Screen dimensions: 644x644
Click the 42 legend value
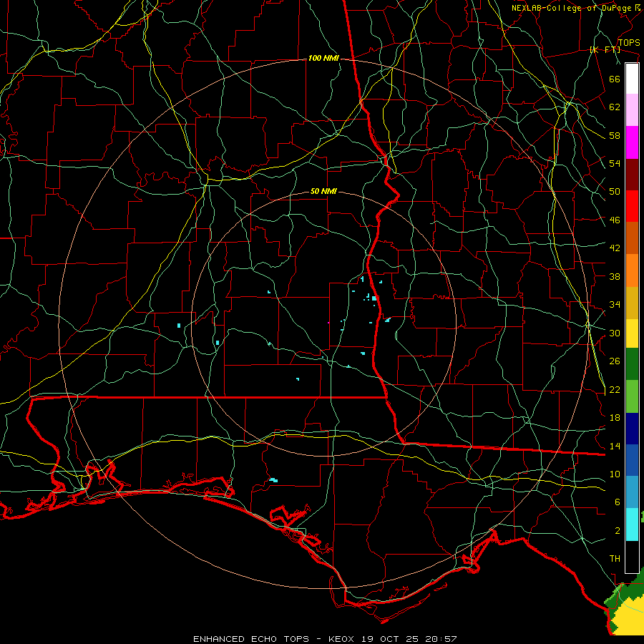[615, 248]
